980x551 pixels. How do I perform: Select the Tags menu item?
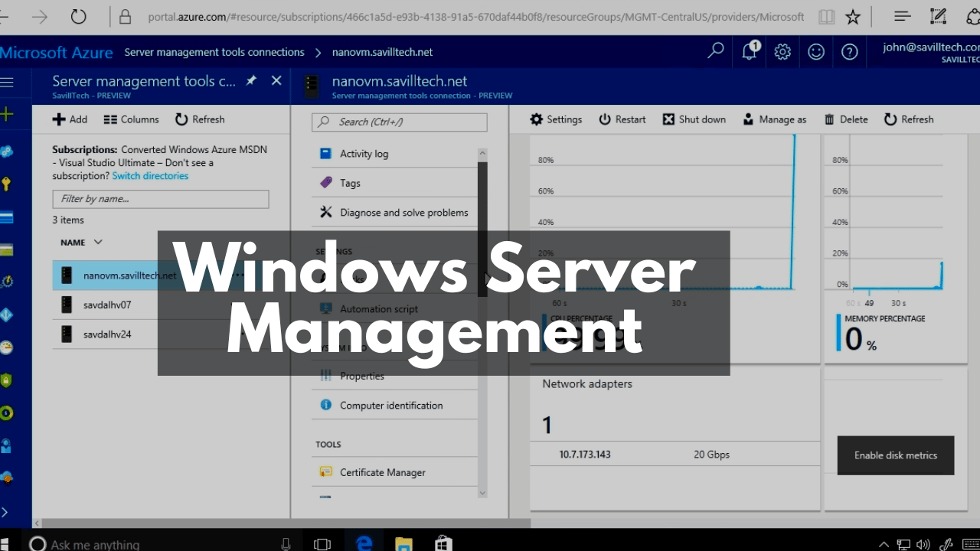click(349, 182)
